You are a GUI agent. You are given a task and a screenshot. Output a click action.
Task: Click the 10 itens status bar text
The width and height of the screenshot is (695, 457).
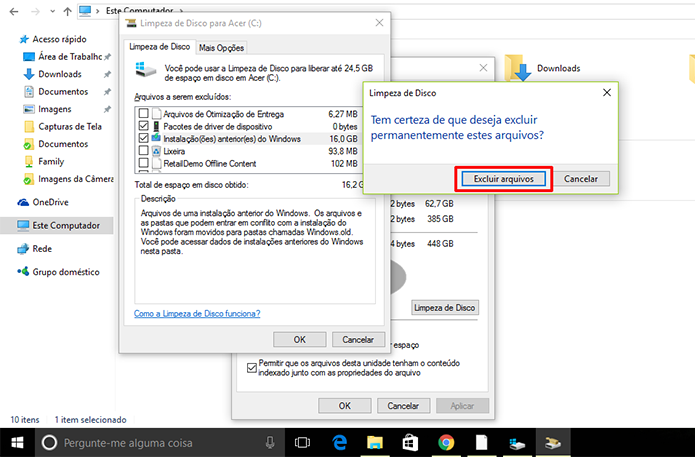point(25,419)
